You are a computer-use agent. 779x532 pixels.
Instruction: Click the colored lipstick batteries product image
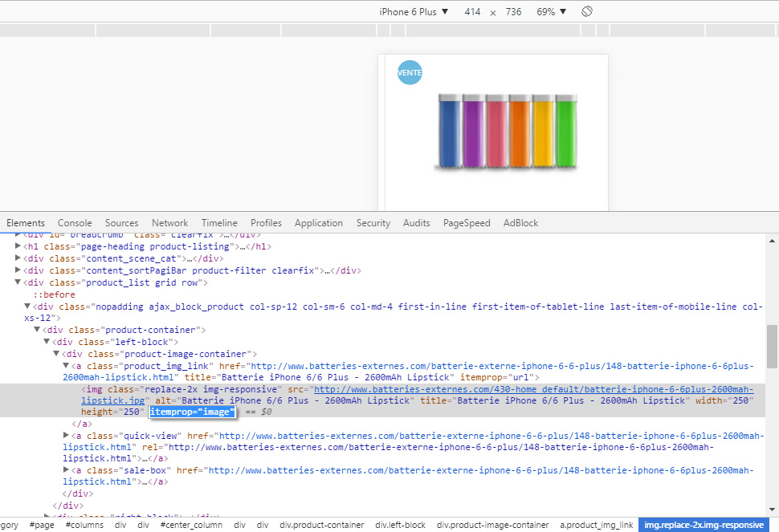tap(507, 131)
